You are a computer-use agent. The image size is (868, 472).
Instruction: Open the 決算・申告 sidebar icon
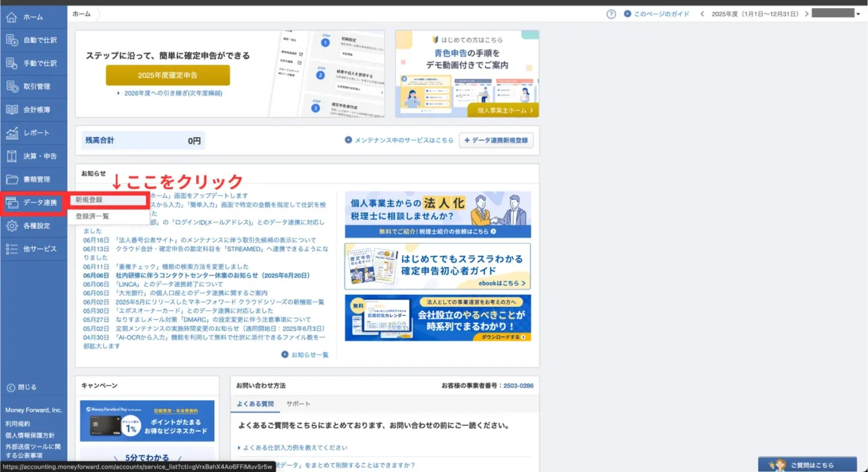[12, 156]
